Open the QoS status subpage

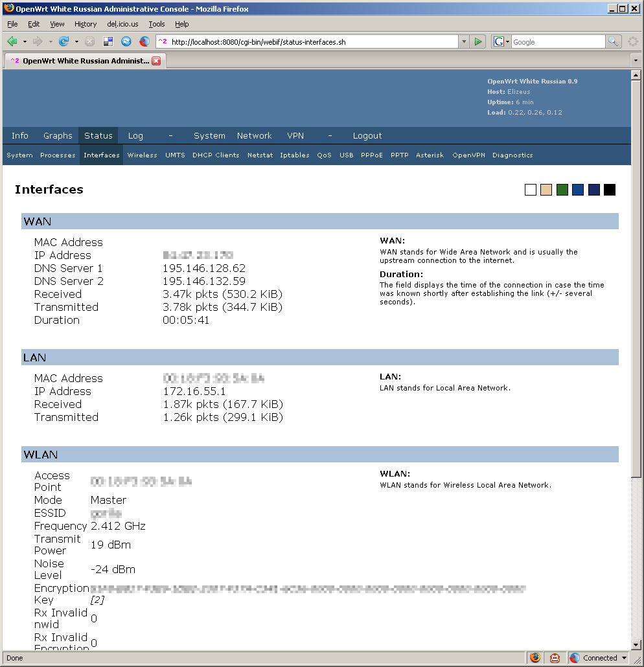[324, 155]
